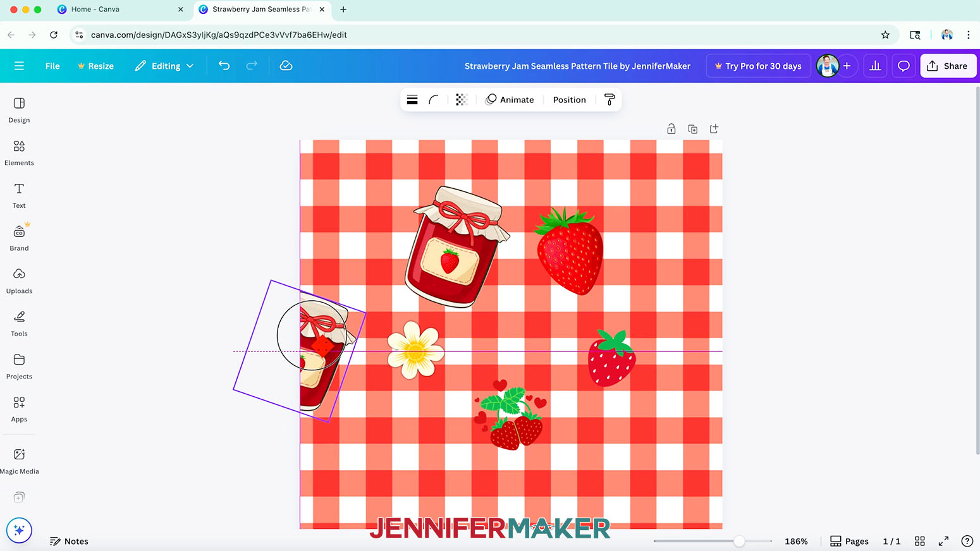Open the user profile avatar
Image resolution: width=980 pixels, height=551 pixels.
click(x=827, y=66)
